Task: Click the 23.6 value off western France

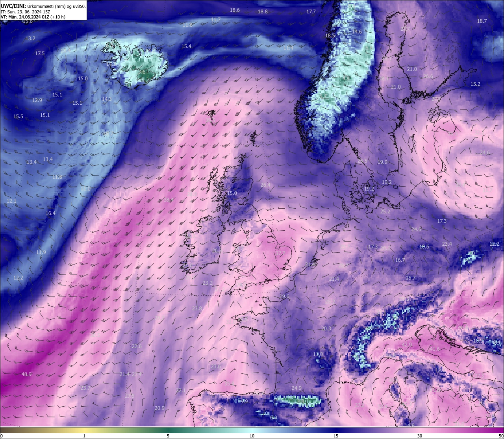Action: coord(216,366)
